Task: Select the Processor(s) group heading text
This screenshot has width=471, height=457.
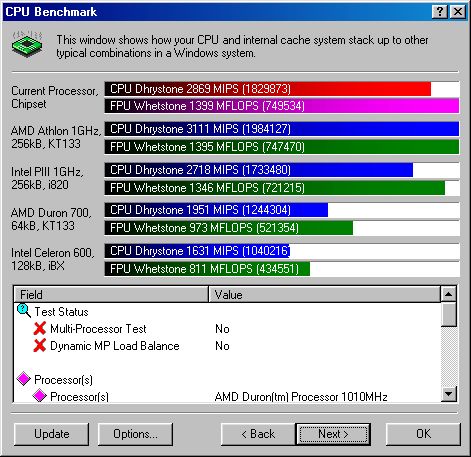Action: point(63,380)
